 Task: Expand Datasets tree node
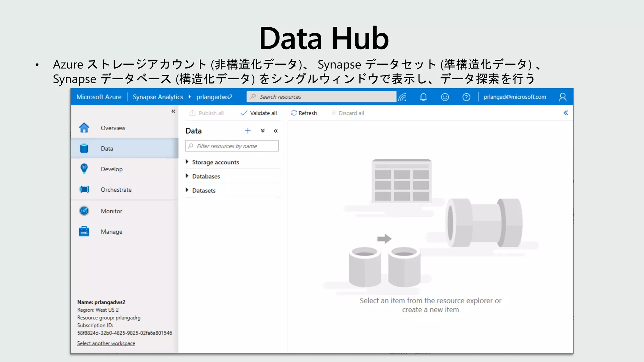(x=187, y=190)
